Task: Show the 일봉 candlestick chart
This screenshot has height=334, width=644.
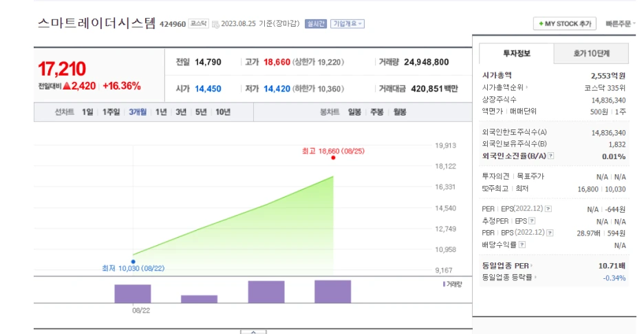Action: click(x=354, y=112)
